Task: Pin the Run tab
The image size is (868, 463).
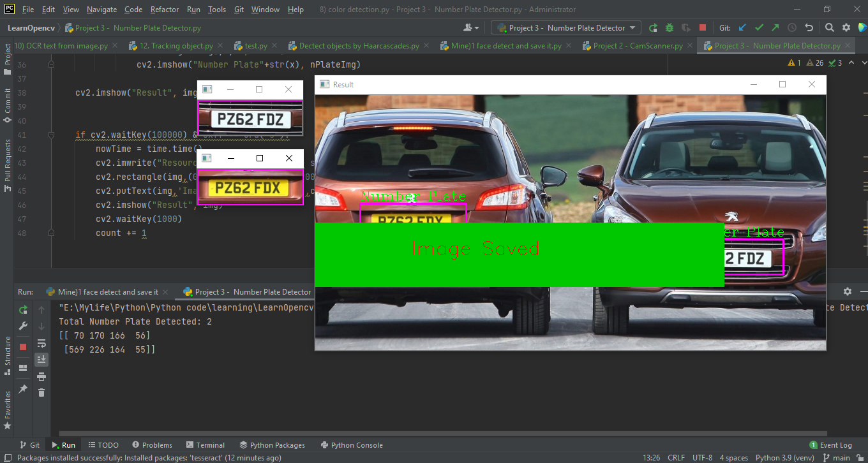Action: click(x=23, y=389)
